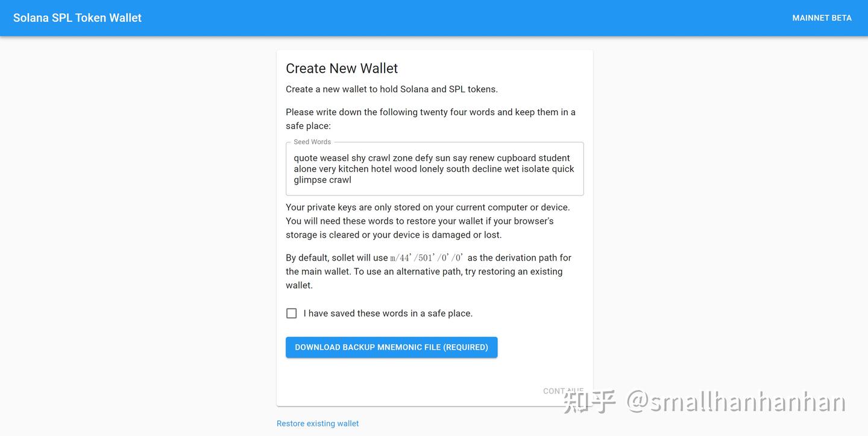The height and width of the screenshot is (436, 868).
Task: Open the MAINNET BETA network selector
Action: (x=822, y=18)
